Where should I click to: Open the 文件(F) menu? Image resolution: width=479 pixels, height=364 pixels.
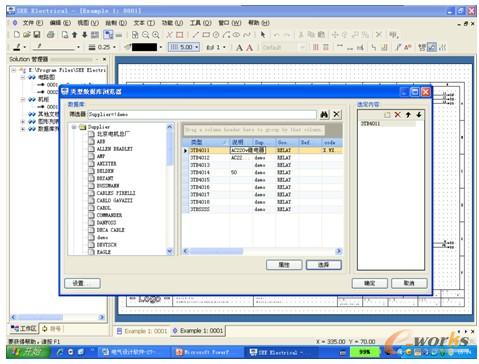click(33, 23)
